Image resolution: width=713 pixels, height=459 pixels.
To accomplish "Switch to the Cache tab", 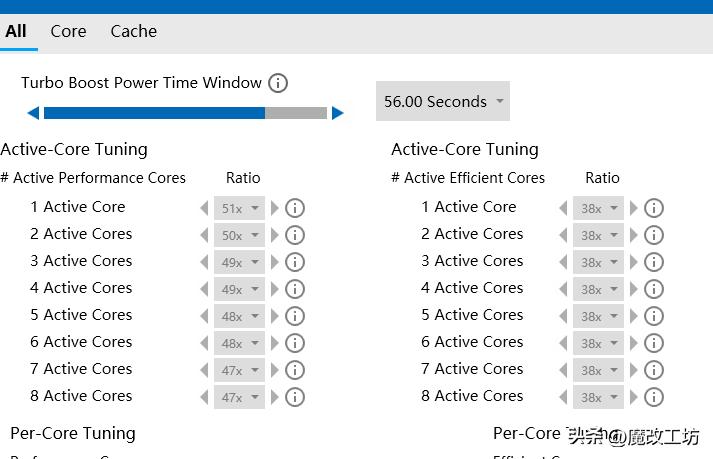I will (x=134, y=31).
